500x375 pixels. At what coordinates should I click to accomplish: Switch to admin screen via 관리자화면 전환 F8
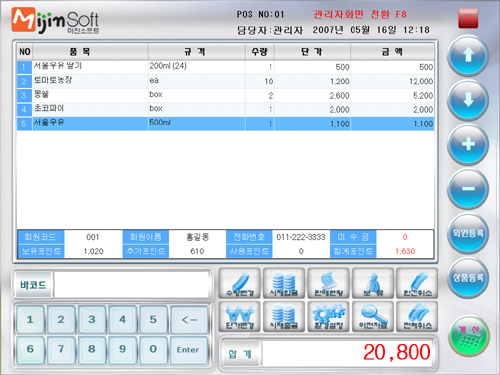[x=360, y=14]
